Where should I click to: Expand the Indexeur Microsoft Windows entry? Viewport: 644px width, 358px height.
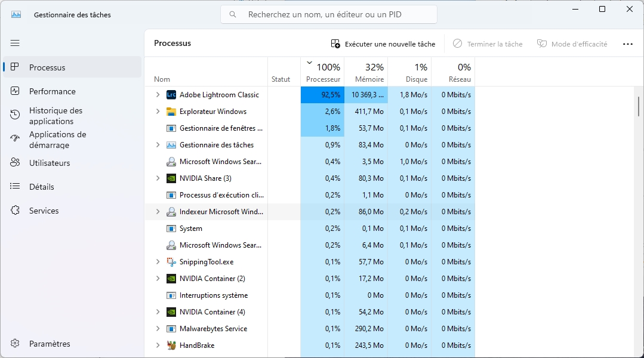pos(158,212)
